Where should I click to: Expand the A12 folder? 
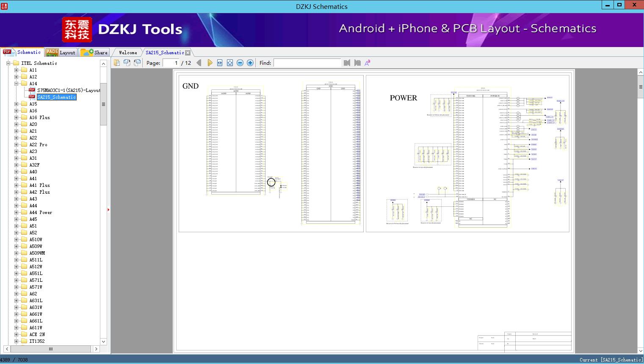(x=16, y=77)
